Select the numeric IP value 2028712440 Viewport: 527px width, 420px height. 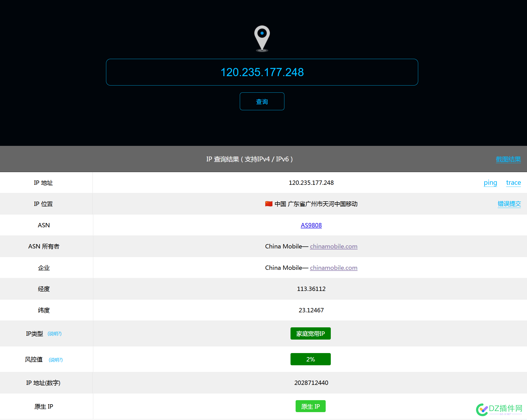(311, 383)
